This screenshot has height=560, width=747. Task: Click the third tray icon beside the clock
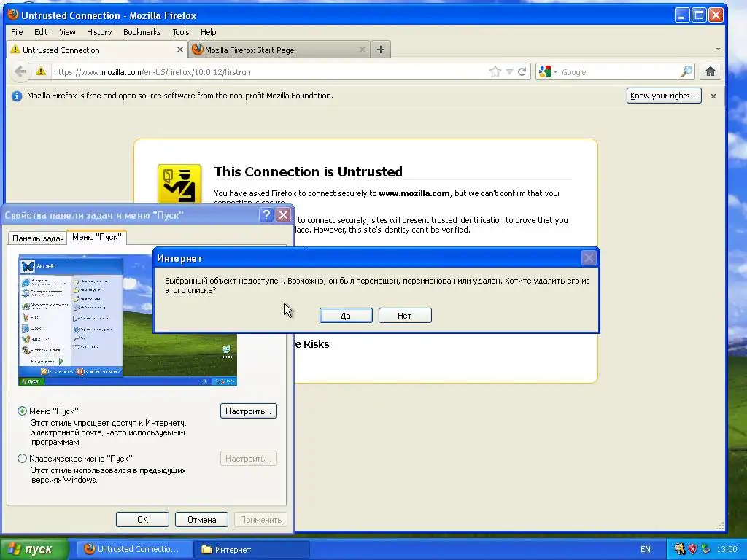705,549
